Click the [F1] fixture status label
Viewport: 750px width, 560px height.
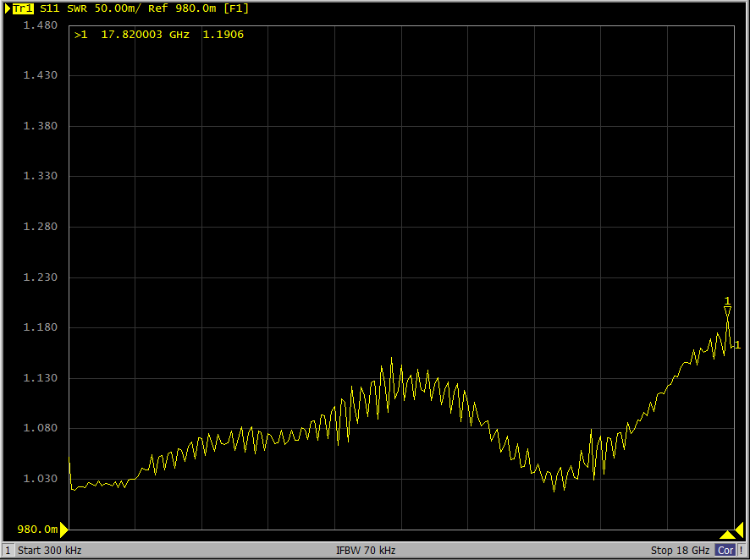(236, 8)
